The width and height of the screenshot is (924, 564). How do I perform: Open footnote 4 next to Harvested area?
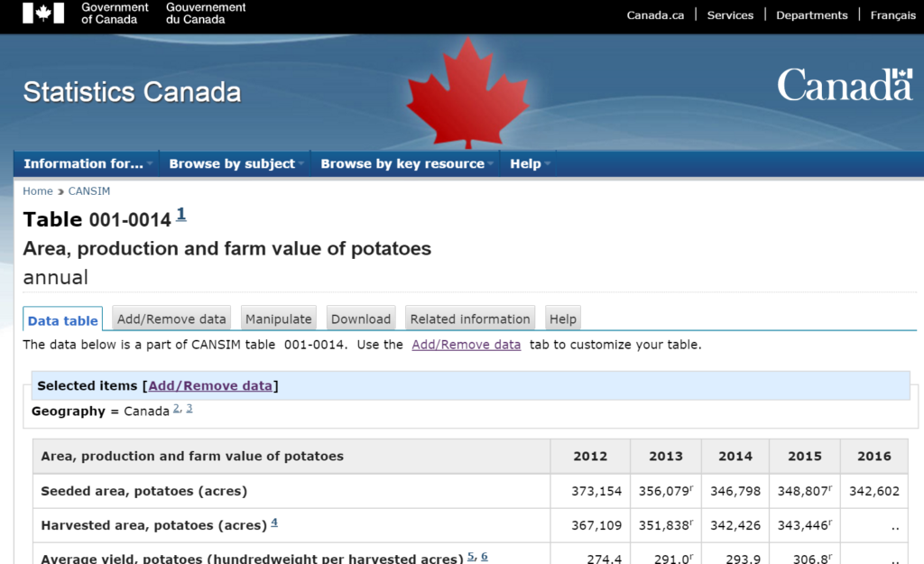274,522
